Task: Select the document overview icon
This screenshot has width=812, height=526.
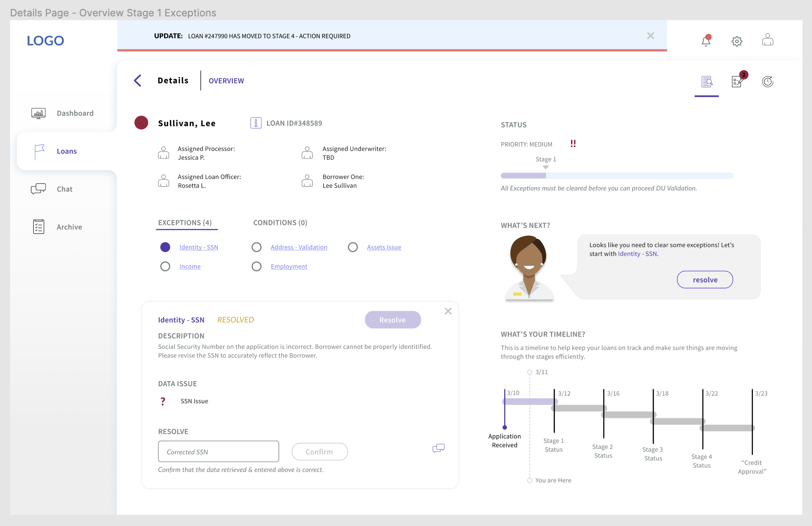Action: (x=707, y=82)
